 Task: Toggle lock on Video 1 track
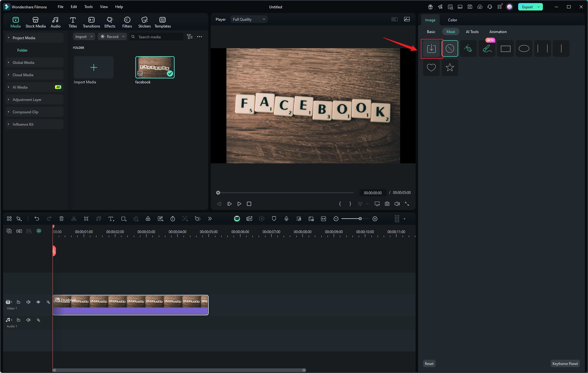click(x=19, y=302)
